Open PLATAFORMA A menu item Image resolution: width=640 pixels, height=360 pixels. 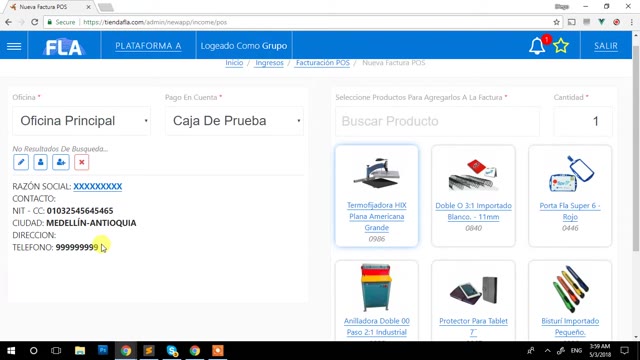(x=148, y=46)
